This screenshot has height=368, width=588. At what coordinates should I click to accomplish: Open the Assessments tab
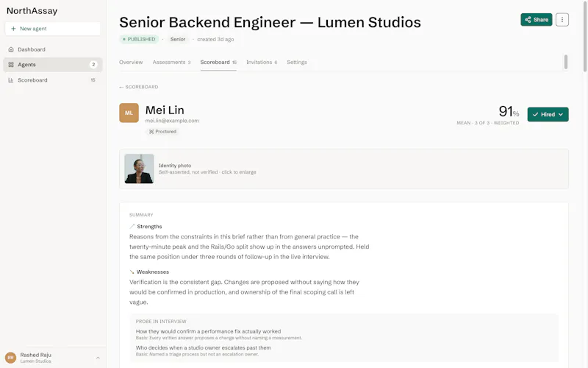click(x=171, y=63)
